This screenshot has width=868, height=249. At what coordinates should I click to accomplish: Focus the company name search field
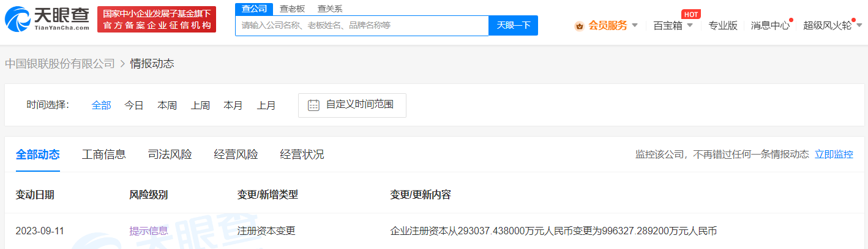tap(362, 26)
